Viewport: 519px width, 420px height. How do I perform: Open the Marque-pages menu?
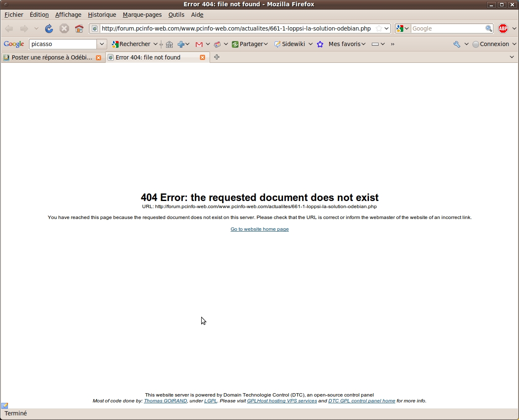coord(142,15)
